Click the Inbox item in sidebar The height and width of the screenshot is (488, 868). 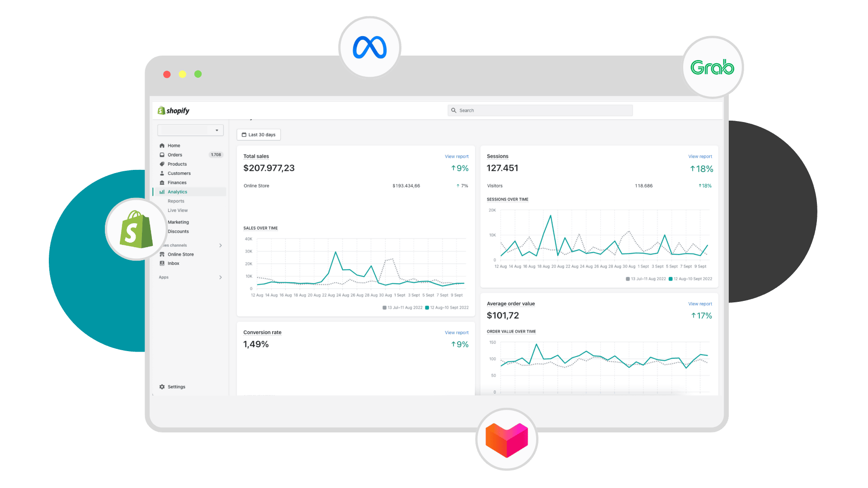coord(173,263)
